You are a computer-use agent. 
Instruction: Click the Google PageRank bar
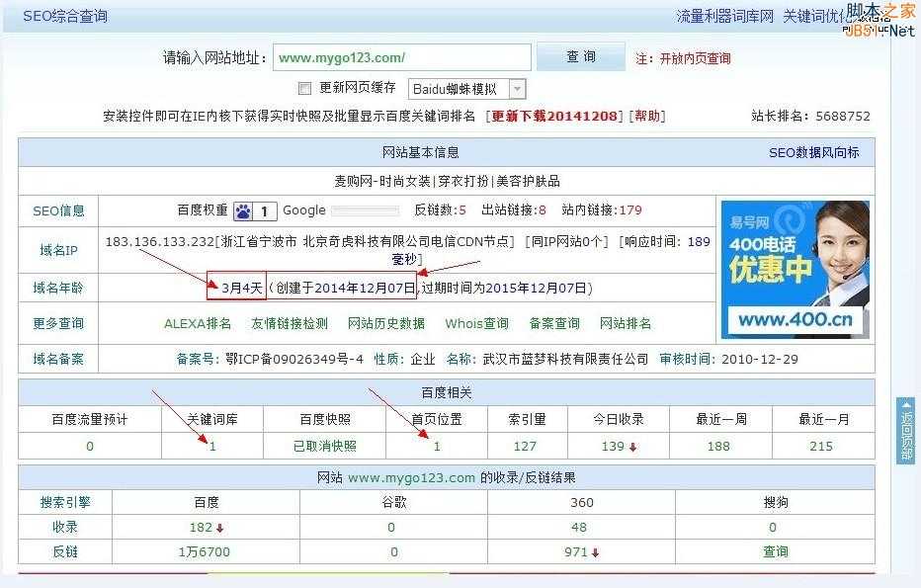point(369,210)
